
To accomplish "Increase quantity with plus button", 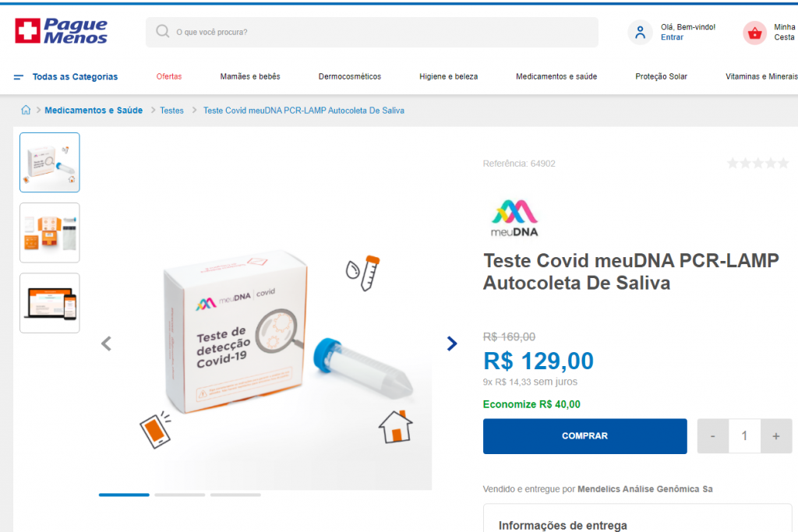I will [x=776, y=436].
